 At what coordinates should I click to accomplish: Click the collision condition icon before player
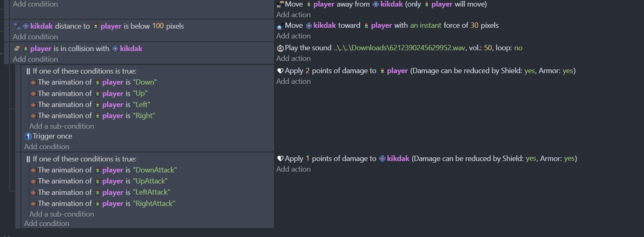point(17,49)
